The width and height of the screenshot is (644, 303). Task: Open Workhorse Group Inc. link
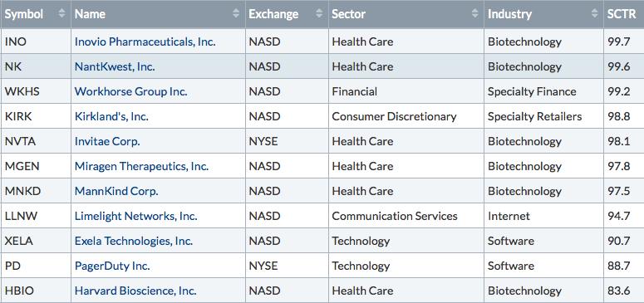click(130, 91)
